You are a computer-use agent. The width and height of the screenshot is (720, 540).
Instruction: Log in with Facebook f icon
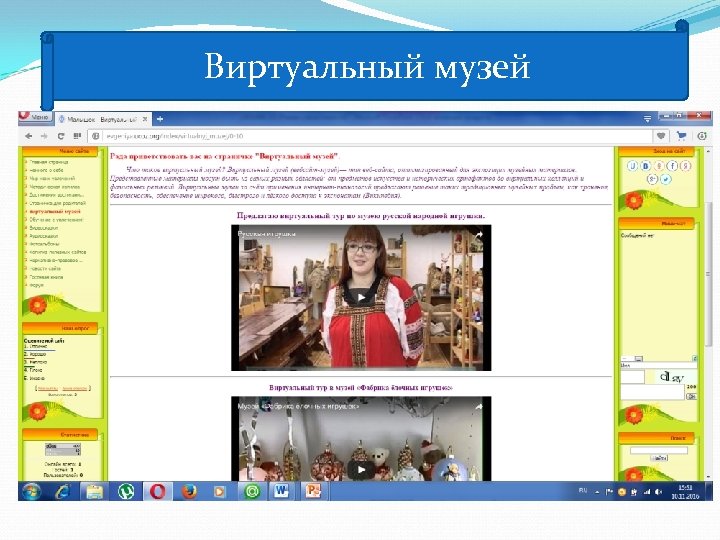pyautogui.click(x=672, y=166)
